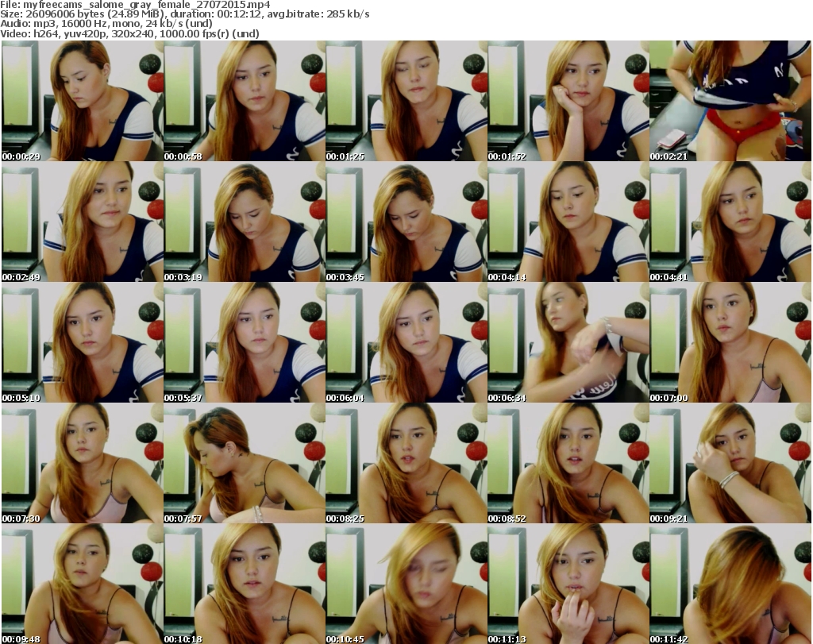Viewport: 813px width, 644px height.
Task: Select the 'Size: 26096006 bytes' header line
Action: (184, 14)
